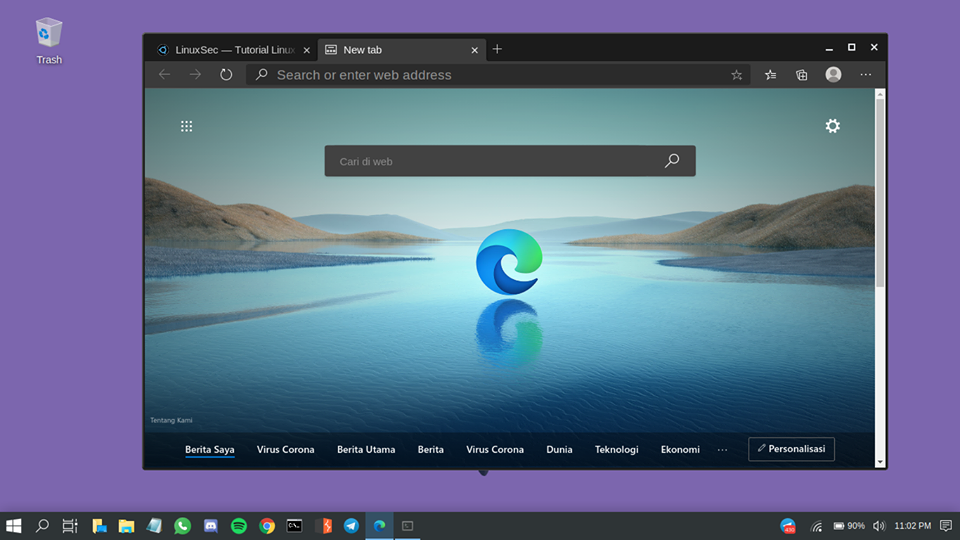
Task: Click the scrollbar down arrow
Action: 880,462
